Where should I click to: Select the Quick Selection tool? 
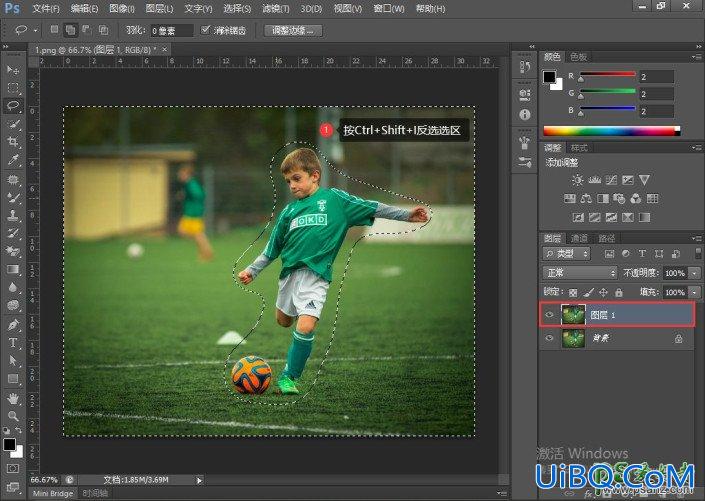coord(13,124)
